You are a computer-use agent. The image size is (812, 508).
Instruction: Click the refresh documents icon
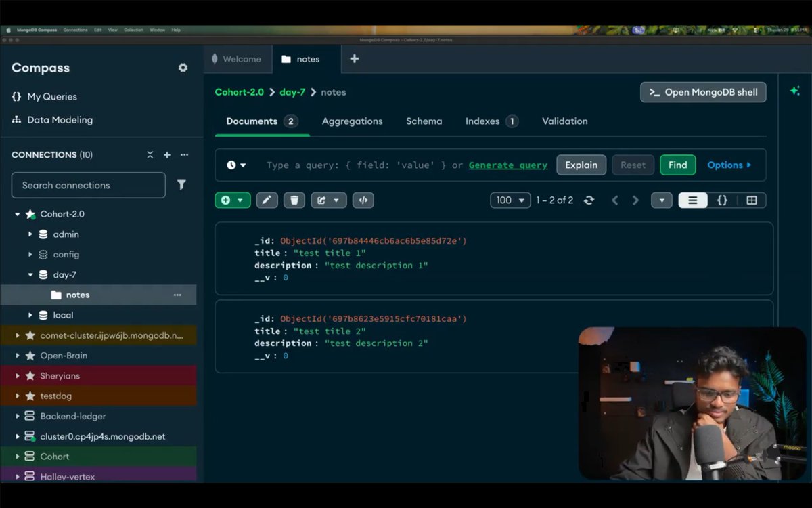click(589, 200)
